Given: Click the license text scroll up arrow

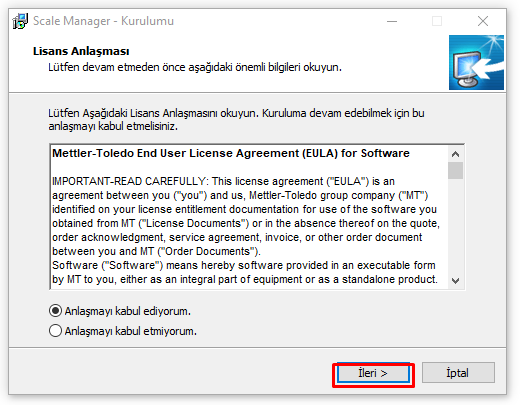Looking at the screenshot, I should [x=455, y=154].
